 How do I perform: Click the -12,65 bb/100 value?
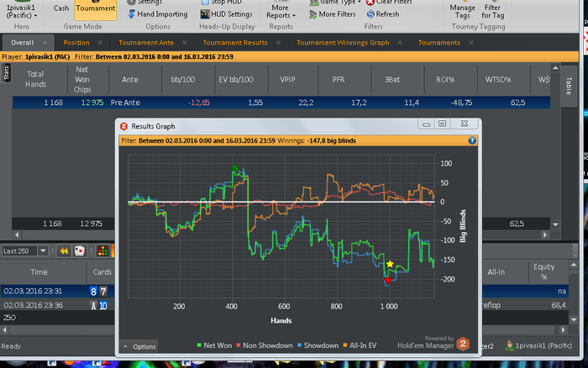(199, 103)
